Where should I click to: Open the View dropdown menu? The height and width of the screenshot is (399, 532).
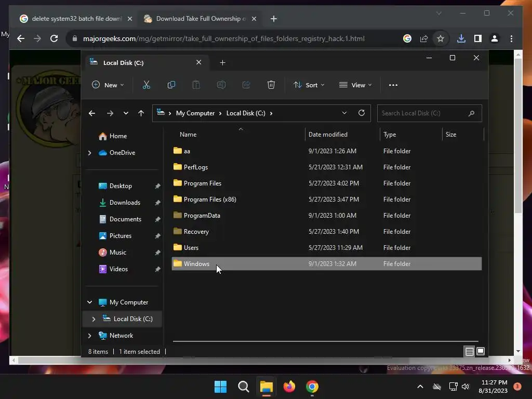(355, 85)
